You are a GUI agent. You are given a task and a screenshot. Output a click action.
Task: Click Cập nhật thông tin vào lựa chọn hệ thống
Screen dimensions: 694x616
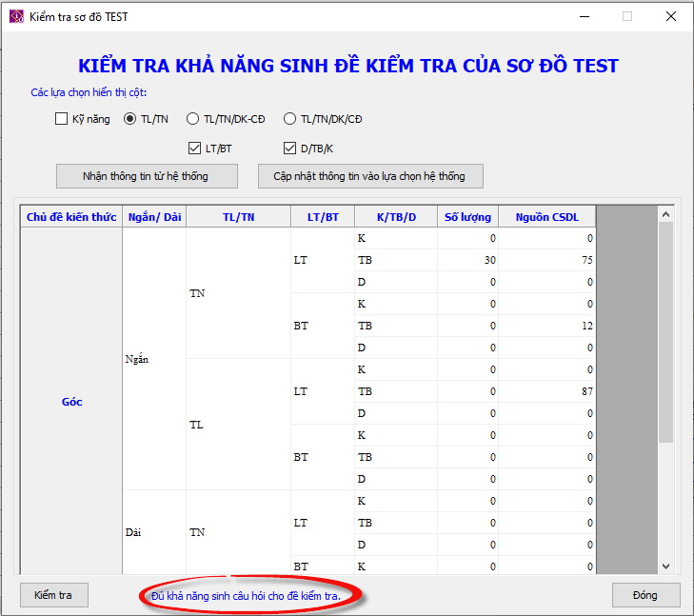tap(370, 176)
